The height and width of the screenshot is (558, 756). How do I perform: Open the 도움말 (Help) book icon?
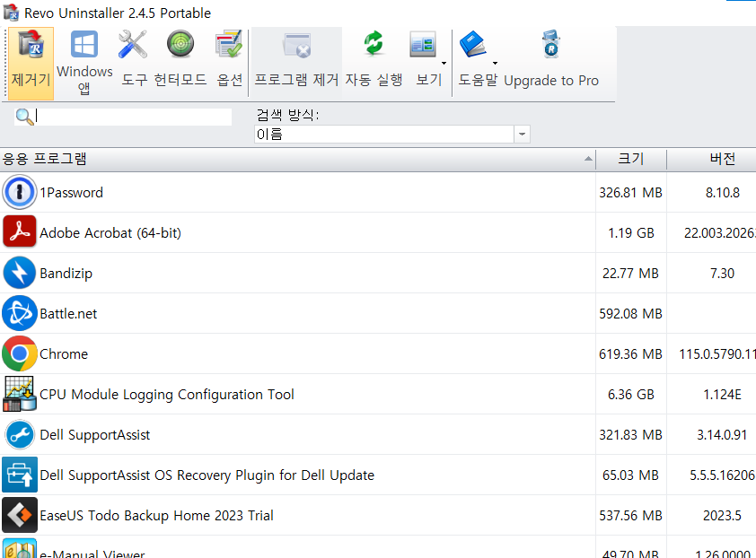click(x=473, y=44)
